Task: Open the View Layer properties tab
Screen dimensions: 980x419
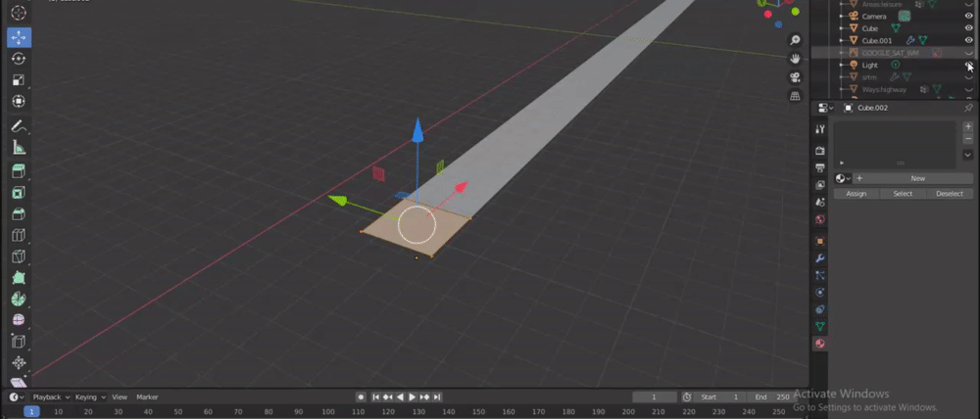Action: [x=820, y=185]
